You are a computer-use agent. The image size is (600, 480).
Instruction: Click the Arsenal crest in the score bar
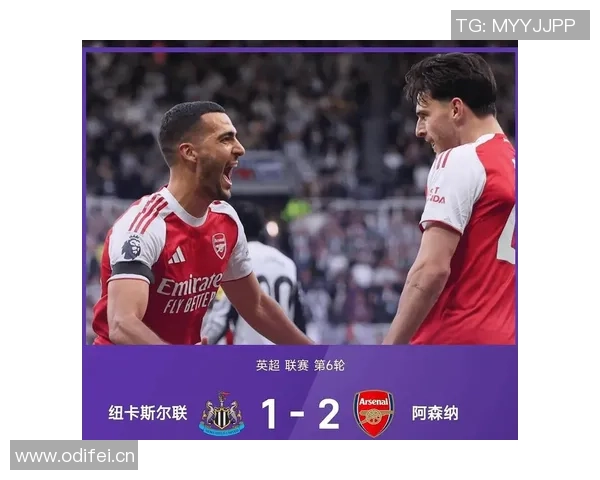(373, 413)
